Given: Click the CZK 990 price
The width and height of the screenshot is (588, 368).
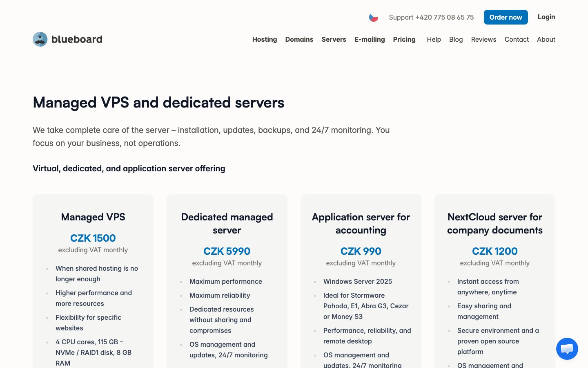Looking at the screenshot, I should point(361,251).
